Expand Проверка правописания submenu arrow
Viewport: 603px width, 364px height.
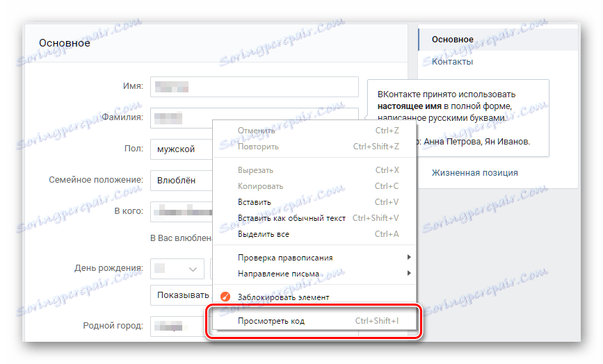pyautogui.click(x=409, y=257)
